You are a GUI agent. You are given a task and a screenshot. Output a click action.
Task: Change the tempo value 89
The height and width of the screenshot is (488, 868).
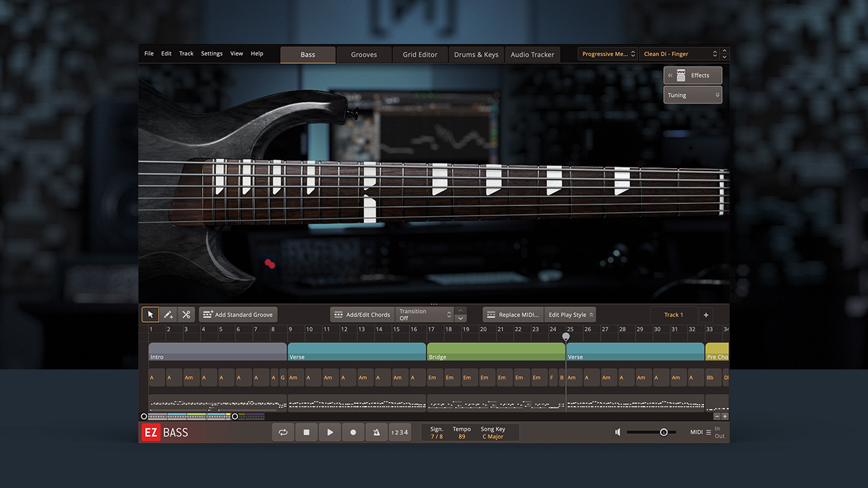pos(462,436)
